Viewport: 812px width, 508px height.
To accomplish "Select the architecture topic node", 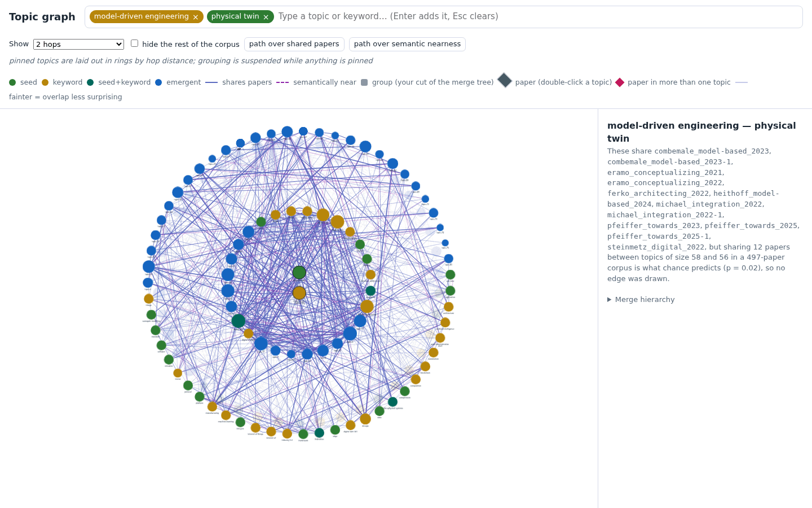I will point(449,307).
